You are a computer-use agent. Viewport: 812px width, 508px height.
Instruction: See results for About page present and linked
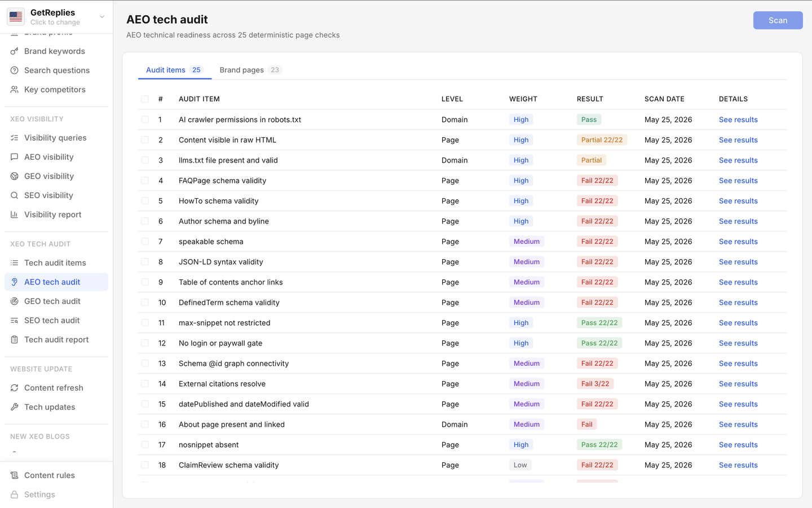[738, 424]
